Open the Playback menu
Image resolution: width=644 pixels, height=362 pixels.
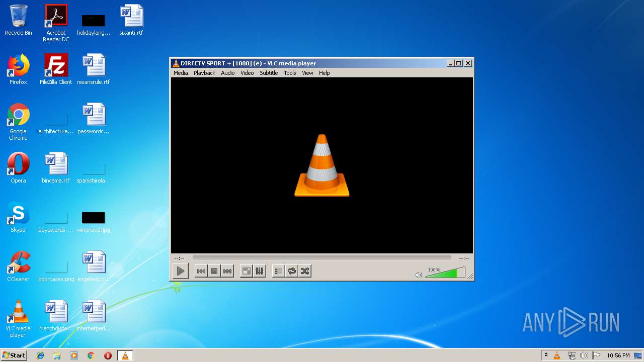(204, 73)
